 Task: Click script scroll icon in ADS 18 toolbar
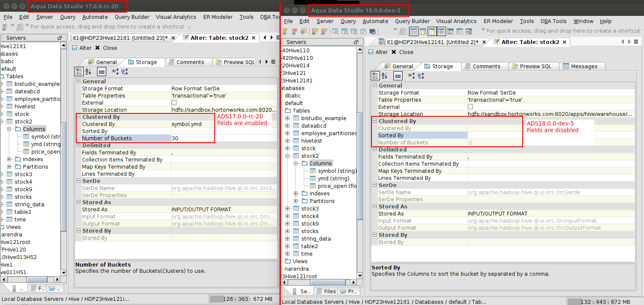coord(403,31)
